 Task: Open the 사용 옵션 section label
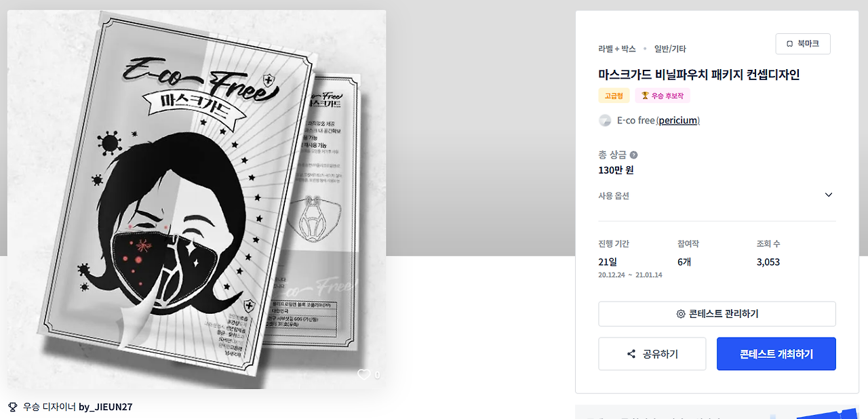614,196
